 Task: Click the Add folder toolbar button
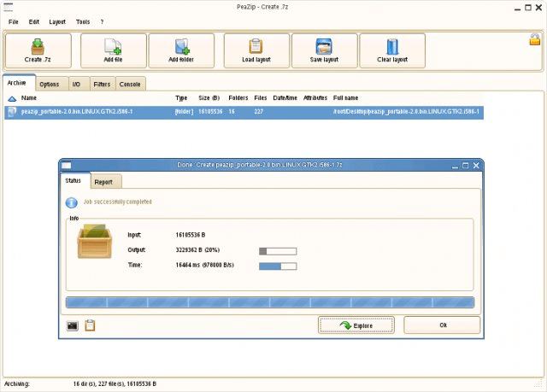click(x=181, y=51)
